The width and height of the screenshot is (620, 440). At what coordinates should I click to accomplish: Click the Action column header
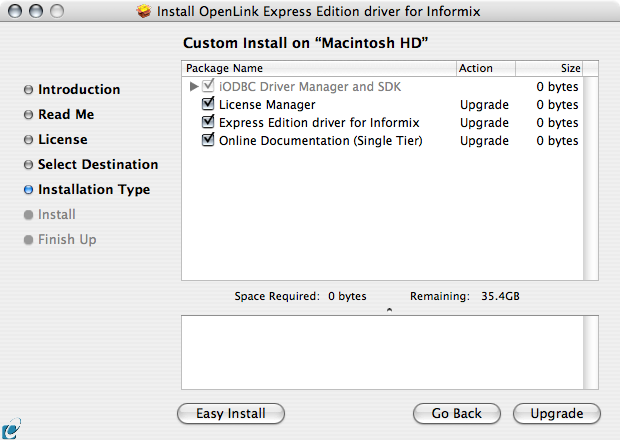click(486, 68)
